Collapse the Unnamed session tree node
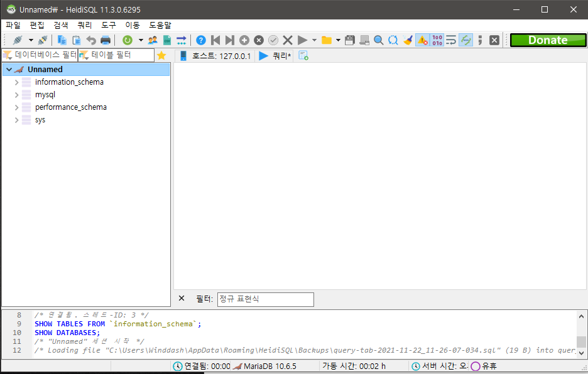588x374 pixels. pos(9,69)
